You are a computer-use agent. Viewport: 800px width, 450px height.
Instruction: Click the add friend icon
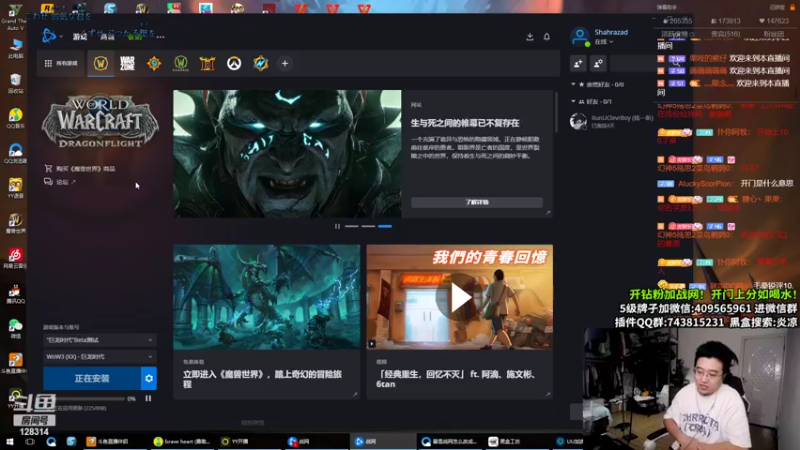578,63
